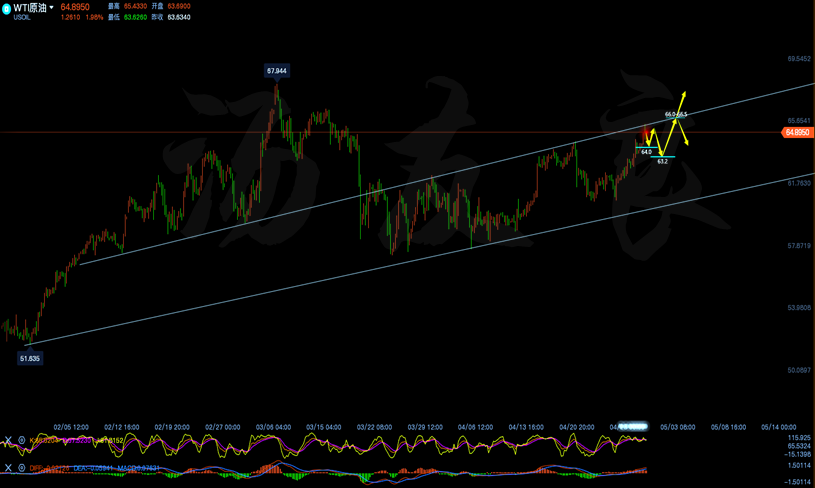Close the KDJ indicator panel

coord(8,440)
